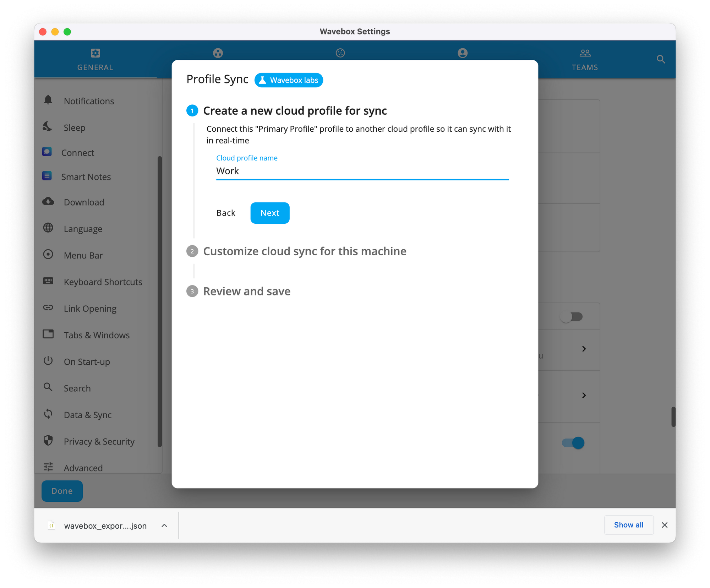Select the Privacy & Security shield icon

pos(48,441)
